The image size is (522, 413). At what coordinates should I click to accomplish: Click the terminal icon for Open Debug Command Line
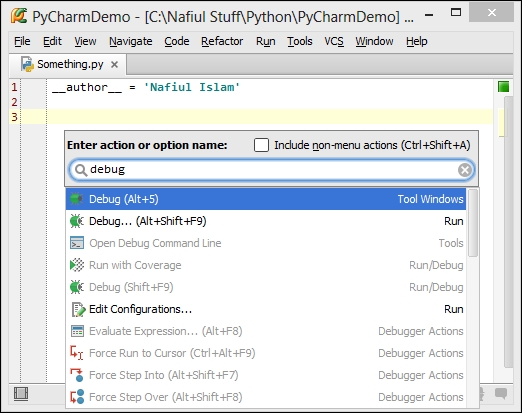pyautogui.click(x=77, y=243)
